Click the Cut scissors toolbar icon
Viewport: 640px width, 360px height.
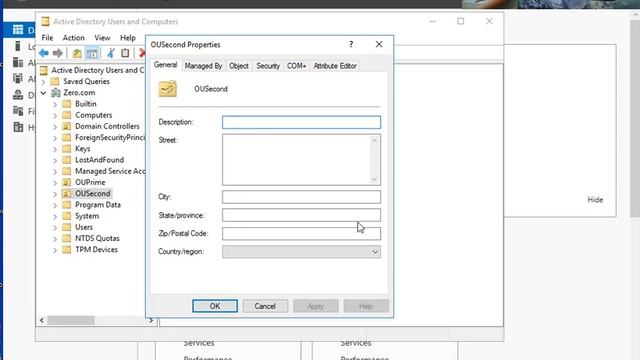[111, 53]
